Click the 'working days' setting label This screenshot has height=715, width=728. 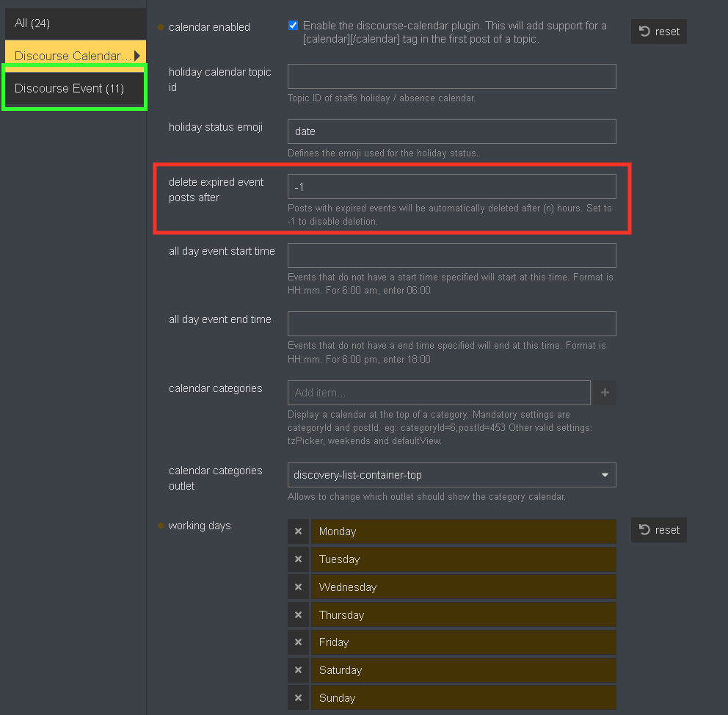pos(200,526)
